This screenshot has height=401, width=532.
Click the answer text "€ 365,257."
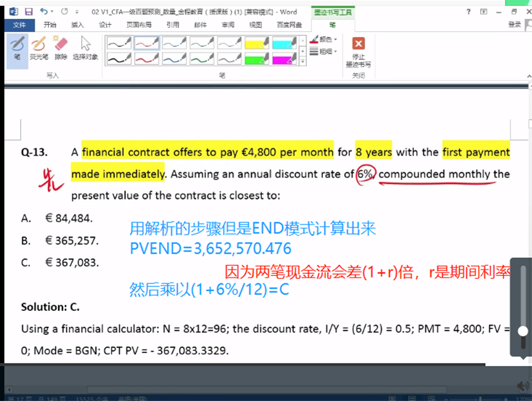pyautogui.click(x=72, y=240)
